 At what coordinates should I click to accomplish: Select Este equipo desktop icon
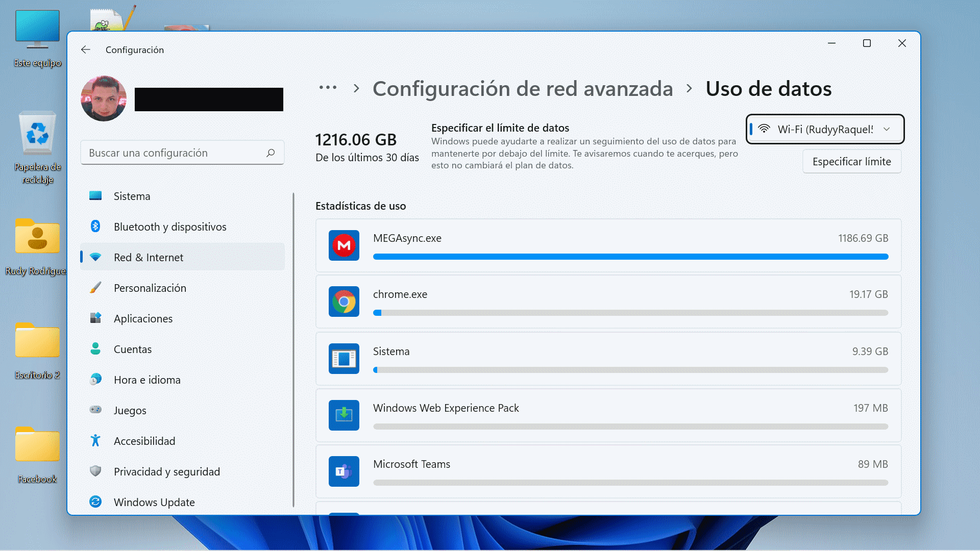37,39
